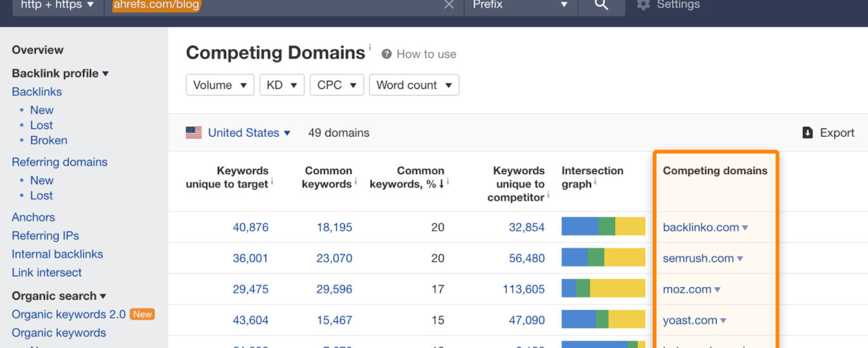The width and height of the screenshot is (868, 348).
Task: Open the http + https protocol dropdown
Action: (x=58, y=5)
